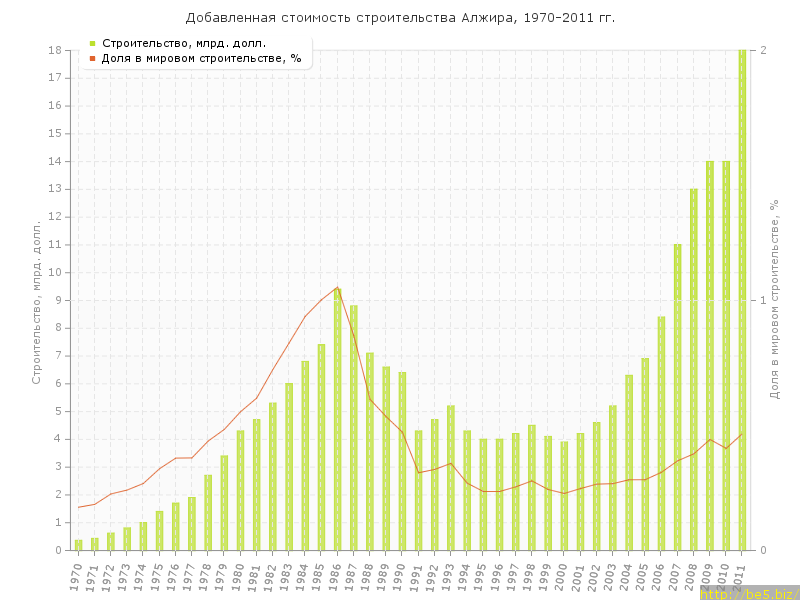Click the green legend marker for Строительство

coord(92,43)
